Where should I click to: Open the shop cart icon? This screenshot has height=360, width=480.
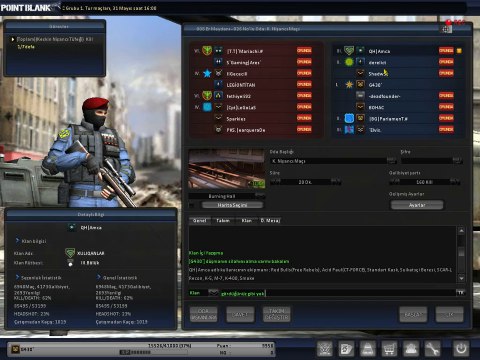click(x=389, y=349)
